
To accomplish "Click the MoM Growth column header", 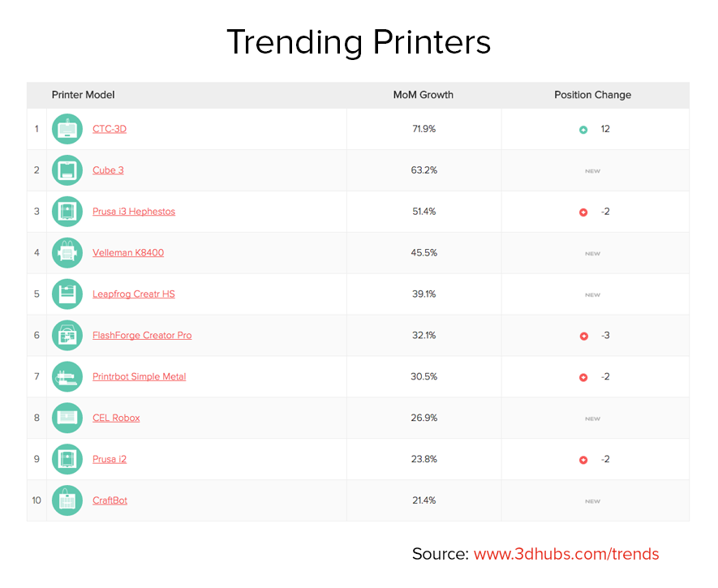I will 423,95.
